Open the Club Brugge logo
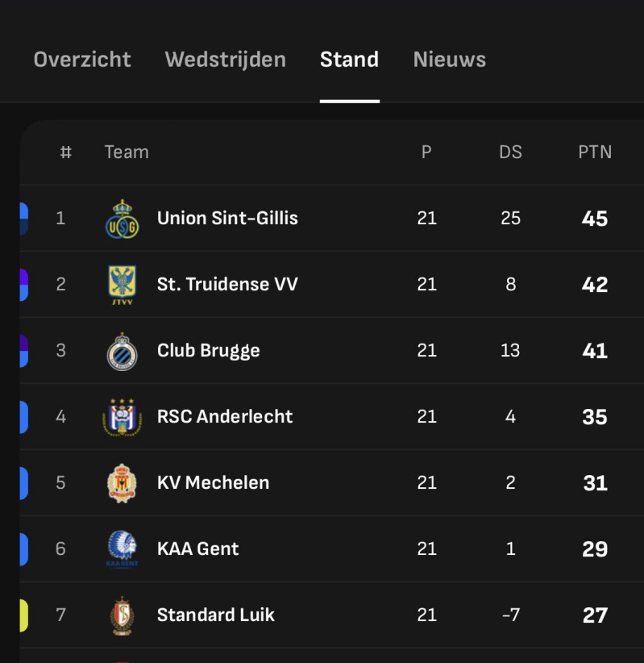The image size is (644, 663). click(x=123, y=351)
